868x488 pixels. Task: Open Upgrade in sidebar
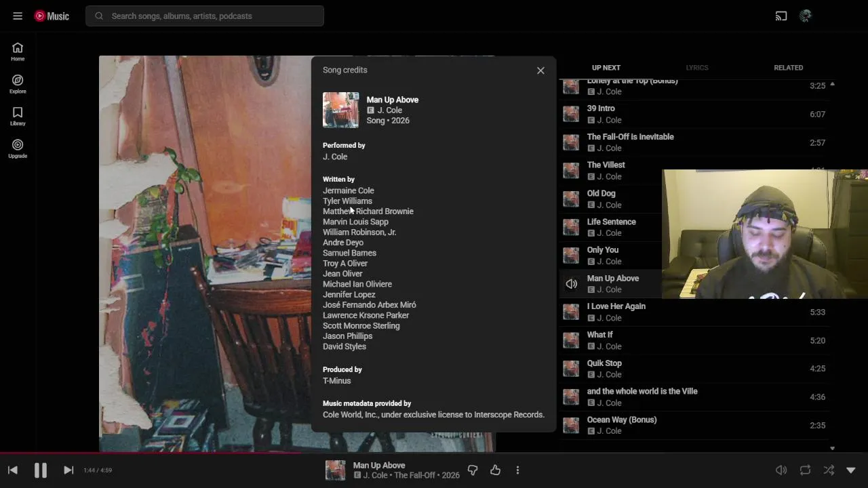(x=18, y=149)
